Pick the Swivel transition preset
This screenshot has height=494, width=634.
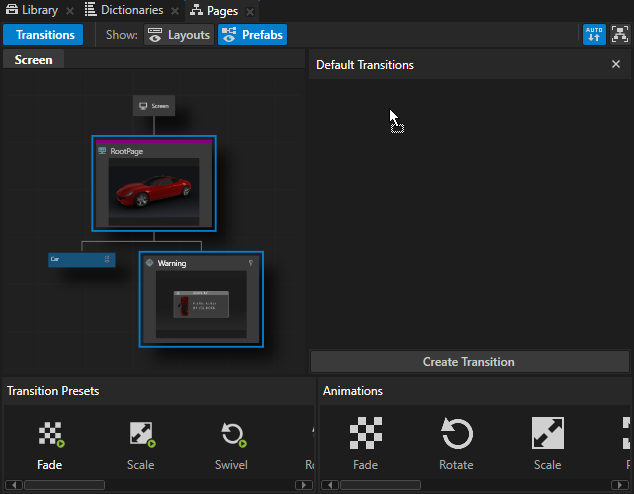(231, 434)
